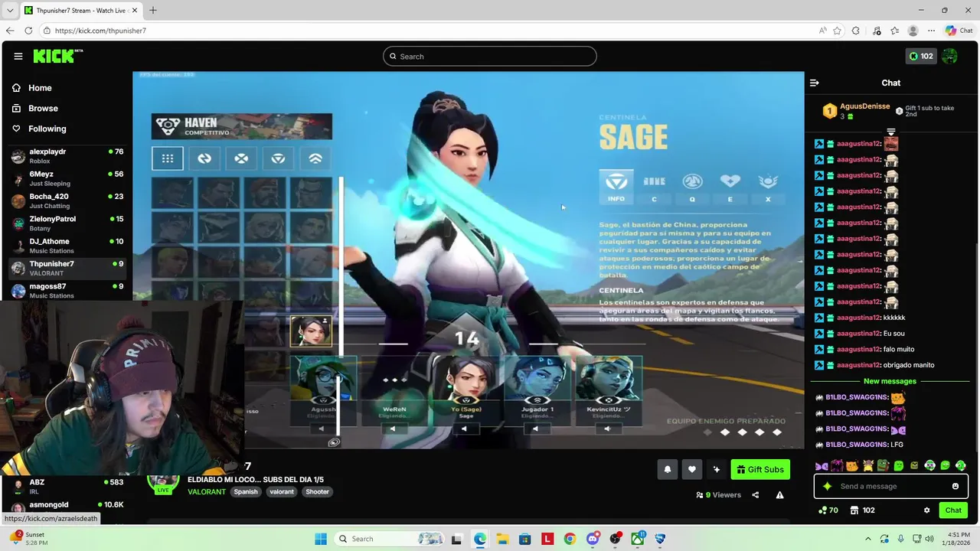The image size is (980, 551).
Task: Open Favorites list icon in toolbar
Action: (x=894, y=31)
